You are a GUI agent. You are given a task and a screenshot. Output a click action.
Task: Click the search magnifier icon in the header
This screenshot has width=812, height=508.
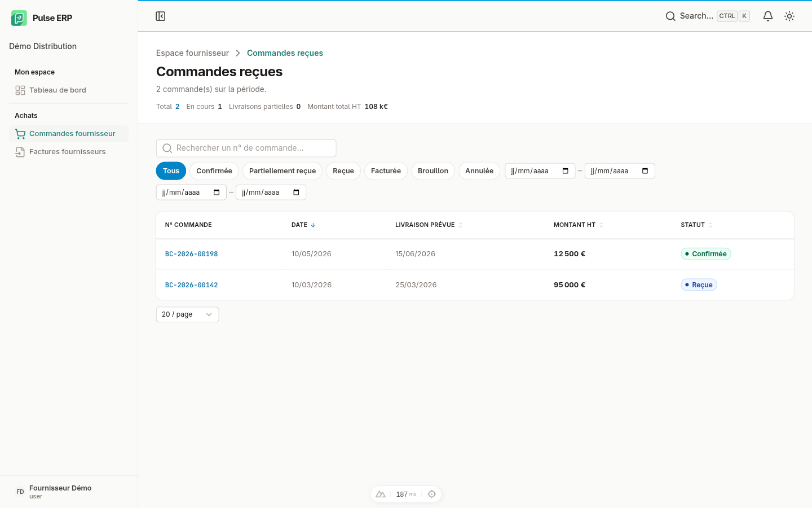[670, 16]
